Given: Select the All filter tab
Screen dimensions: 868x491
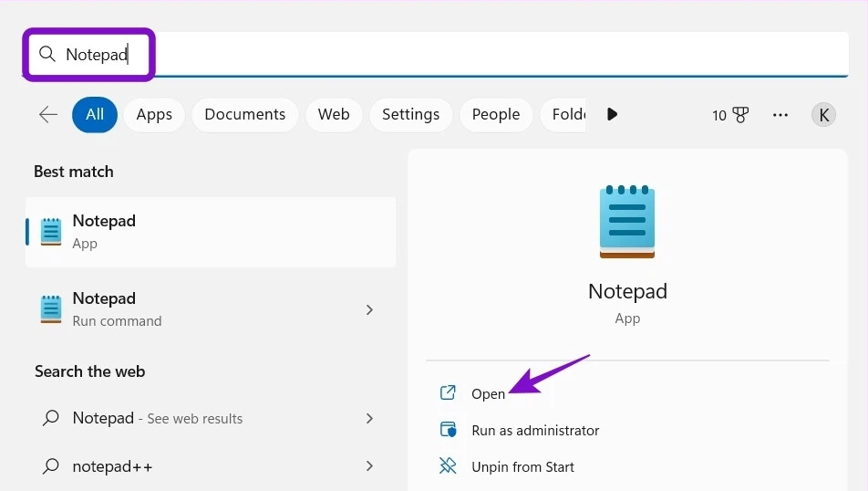Looking at the screenshot, I should click(x=95, y=115).
